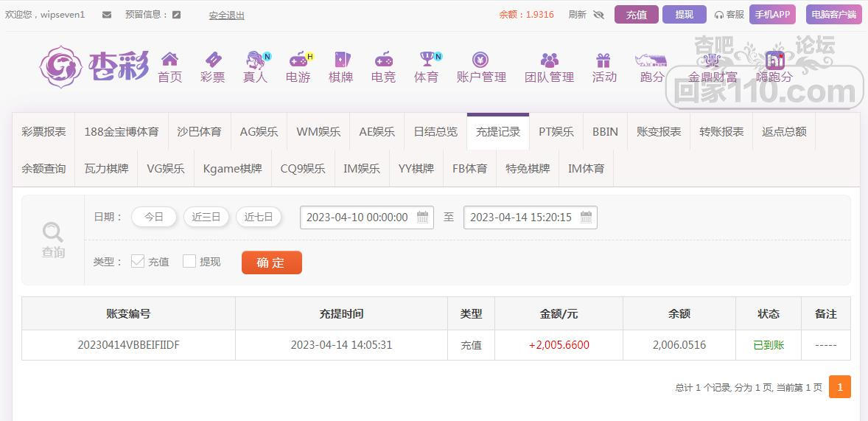This screenshot has height=421, width=868.
Task: Click the mail envelope icon
Action: [107, 15]
